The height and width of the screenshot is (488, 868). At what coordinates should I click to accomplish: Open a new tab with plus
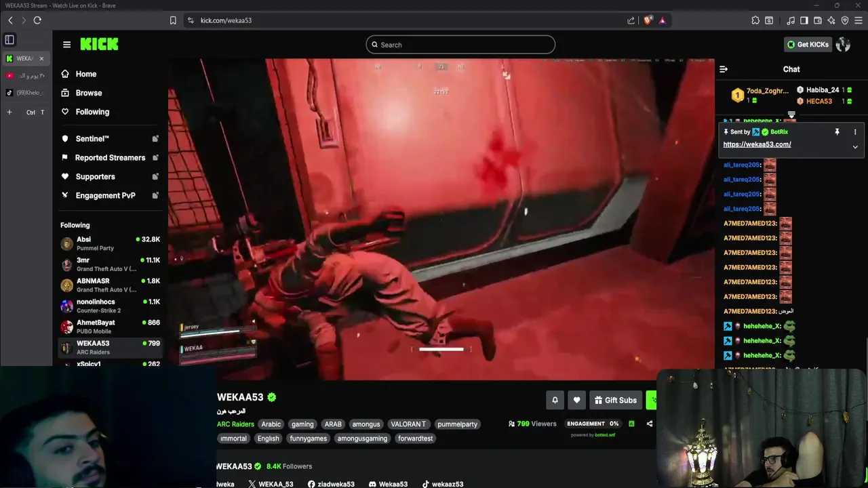tap(9, 112)
